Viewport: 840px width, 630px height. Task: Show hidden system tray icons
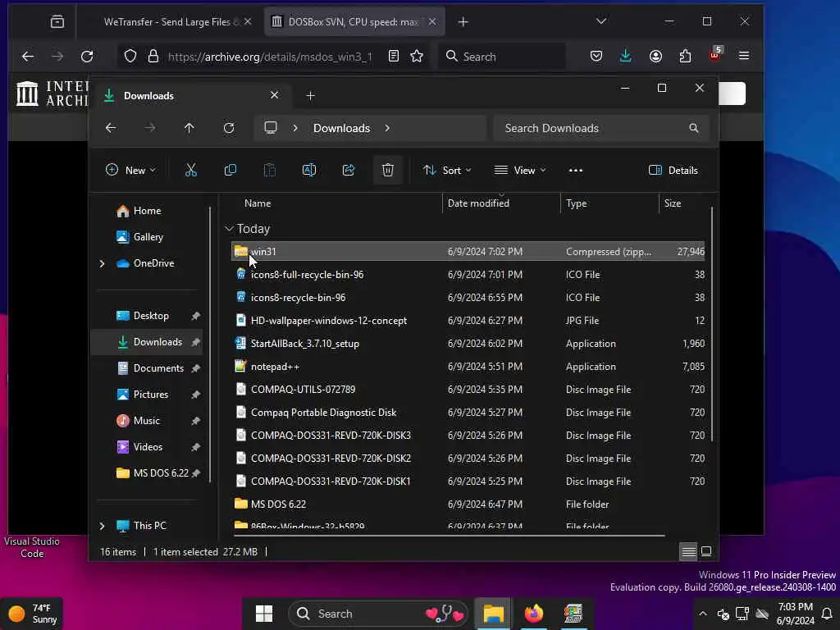(703, 614)
